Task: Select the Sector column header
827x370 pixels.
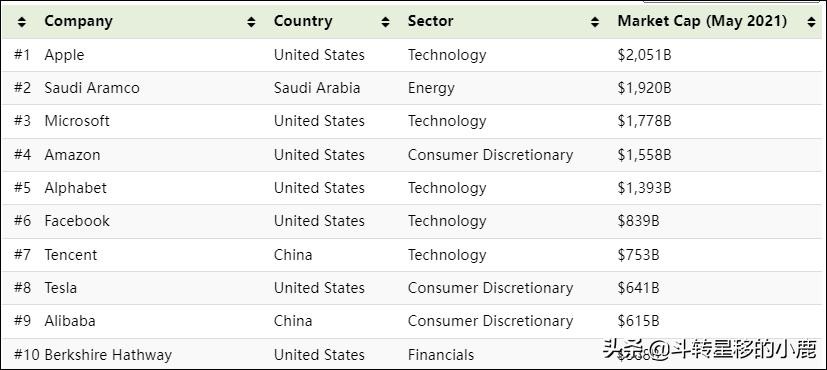Action: coord(430,21)
